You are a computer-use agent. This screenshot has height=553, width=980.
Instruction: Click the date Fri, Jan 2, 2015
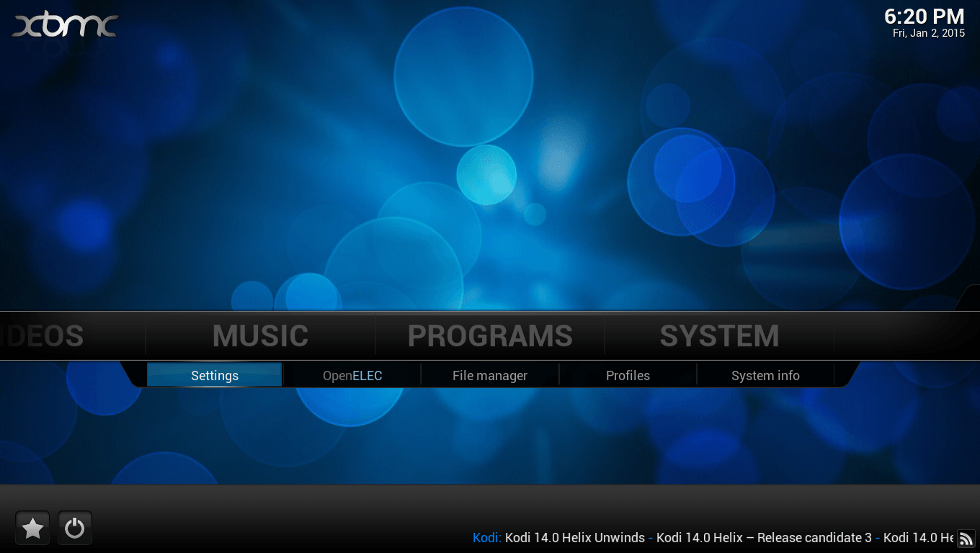[x=928, y=33]
